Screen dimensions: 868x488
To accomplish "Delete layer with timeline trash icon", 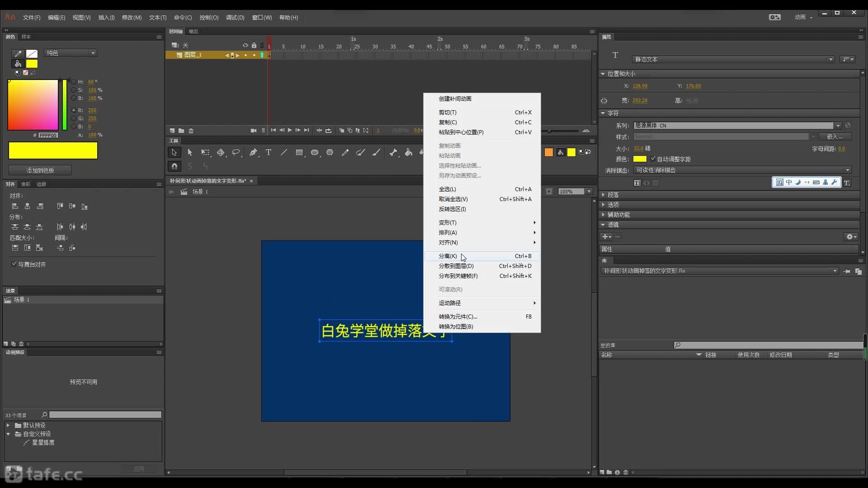I will [191, 131].
